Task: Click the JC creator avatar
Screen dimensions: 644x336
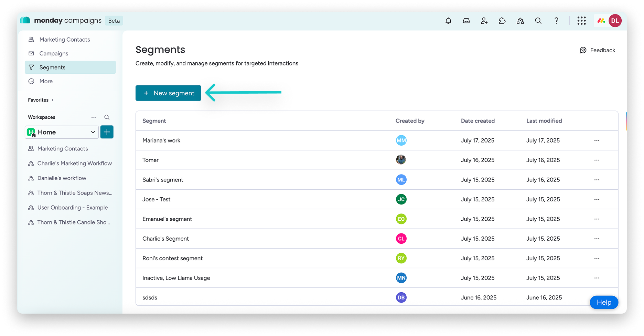Action: pos(401,199)
